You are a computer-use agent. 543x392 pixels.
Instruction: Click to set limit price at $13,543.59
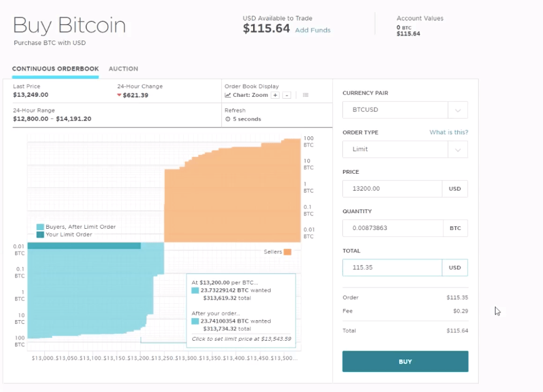tap(241, 338)
